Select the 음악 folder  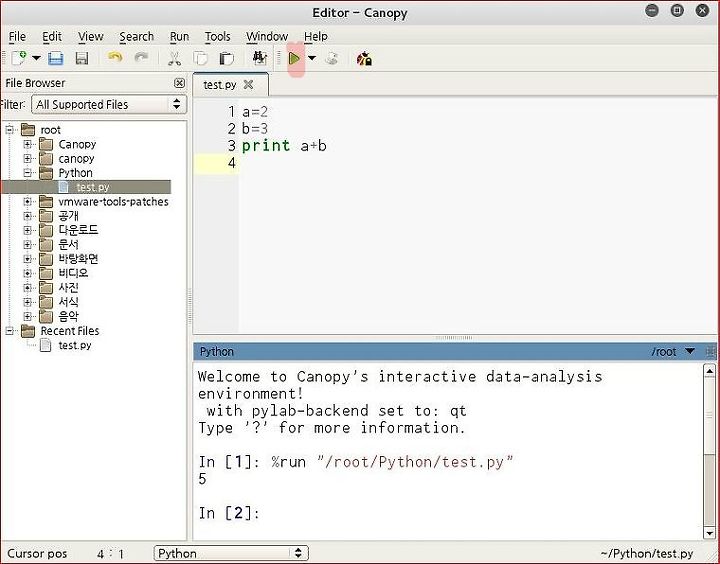tap(68, 316)
